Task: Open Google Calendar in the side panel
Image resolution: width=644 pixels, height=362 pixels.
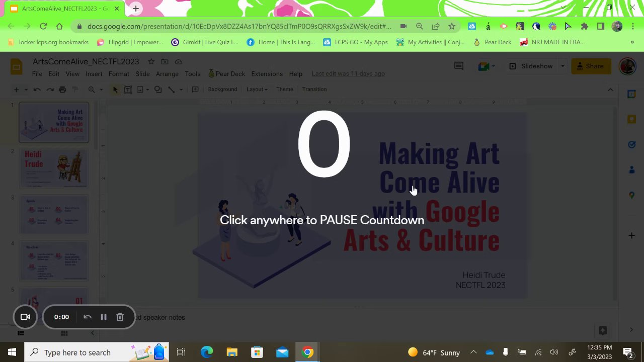Action: click(x=631, y=94)
